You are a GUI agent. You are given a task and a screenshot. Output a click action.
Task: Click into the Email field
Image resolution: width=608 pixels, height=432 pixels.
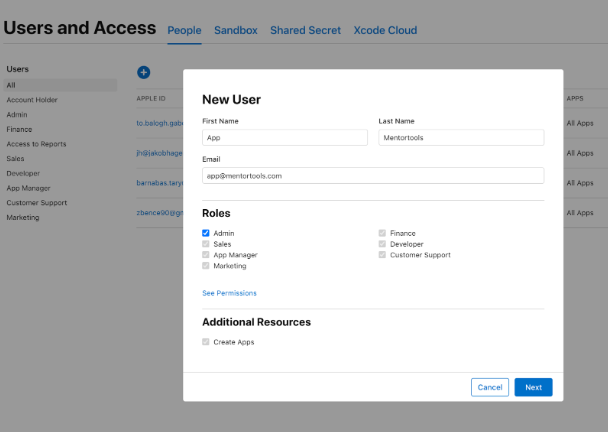(x=372, y=175)
